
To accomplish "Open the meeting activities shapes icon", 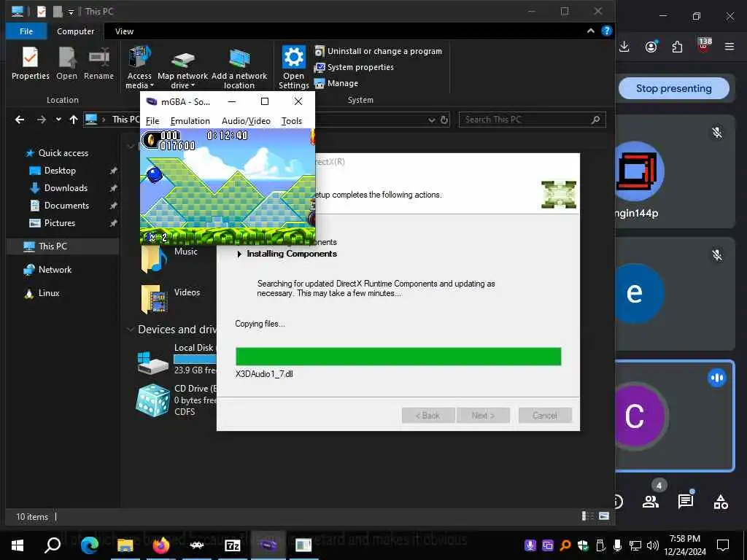I will point(720,502).
